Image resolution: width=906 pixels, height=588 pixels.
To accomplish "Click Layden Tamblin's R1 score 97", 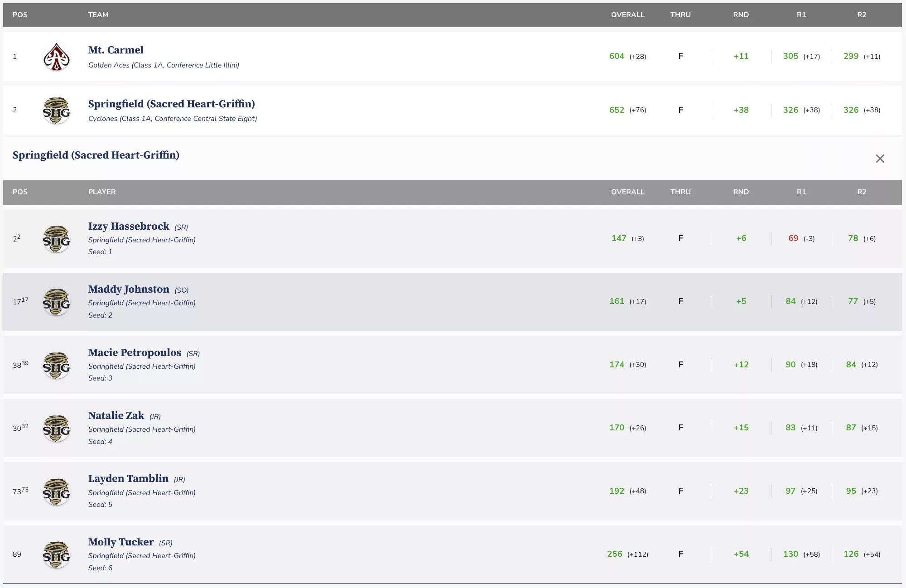I will pos(790,491).
